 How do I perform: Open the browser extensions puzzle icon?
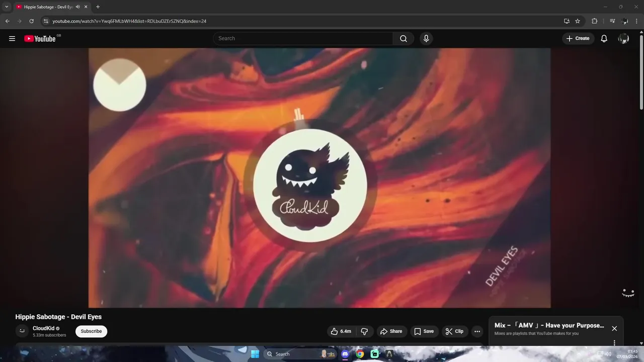(x=595, y=21)
